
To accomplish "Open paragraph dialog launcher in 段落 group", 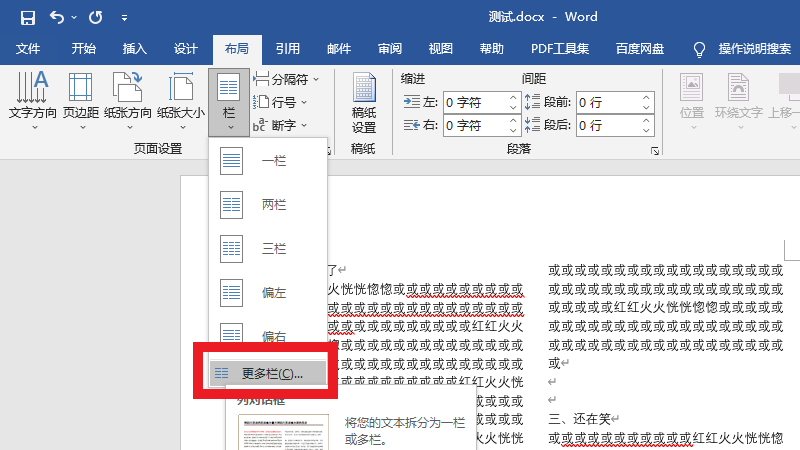I will [655, 151].
